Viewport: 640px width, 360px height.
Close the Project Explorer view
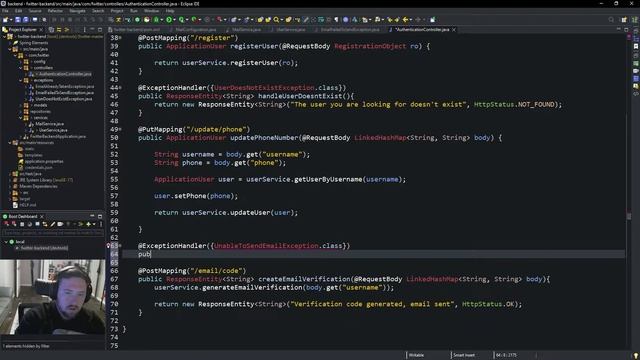click(x=41, y=30)
